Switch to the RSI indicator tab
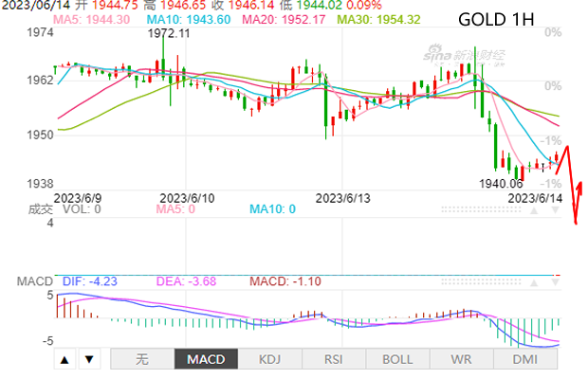This screenshot has width=588, height=379. 334,359
